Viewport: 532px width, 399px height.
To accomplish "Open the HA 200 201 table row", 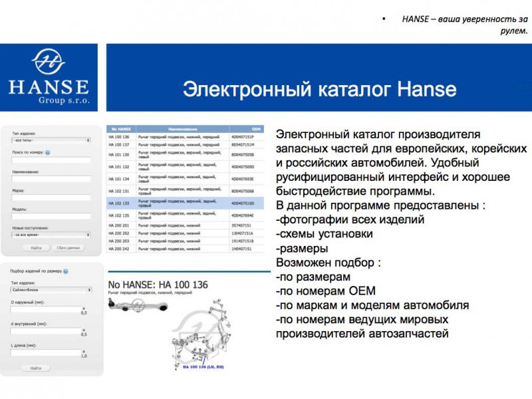I will click(x=186, y=225).
